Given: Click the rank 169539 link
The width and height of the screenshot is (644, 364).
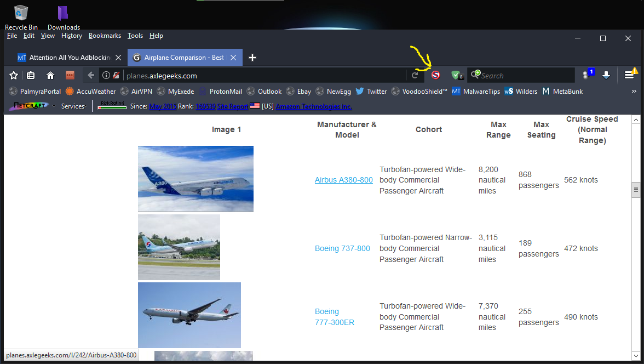Looking at the screenshot, I should (205, 106).
